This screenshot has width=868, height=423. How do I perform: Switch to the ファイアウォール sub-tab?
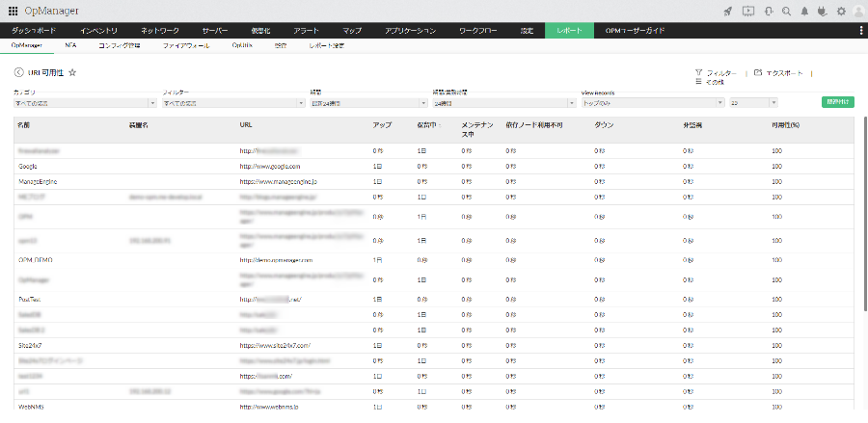186,46
